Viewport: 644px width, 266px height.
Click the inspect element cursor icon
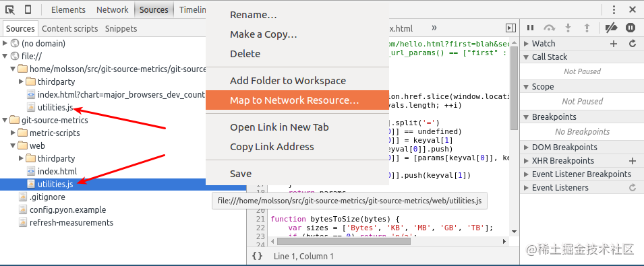coord(10,10)
